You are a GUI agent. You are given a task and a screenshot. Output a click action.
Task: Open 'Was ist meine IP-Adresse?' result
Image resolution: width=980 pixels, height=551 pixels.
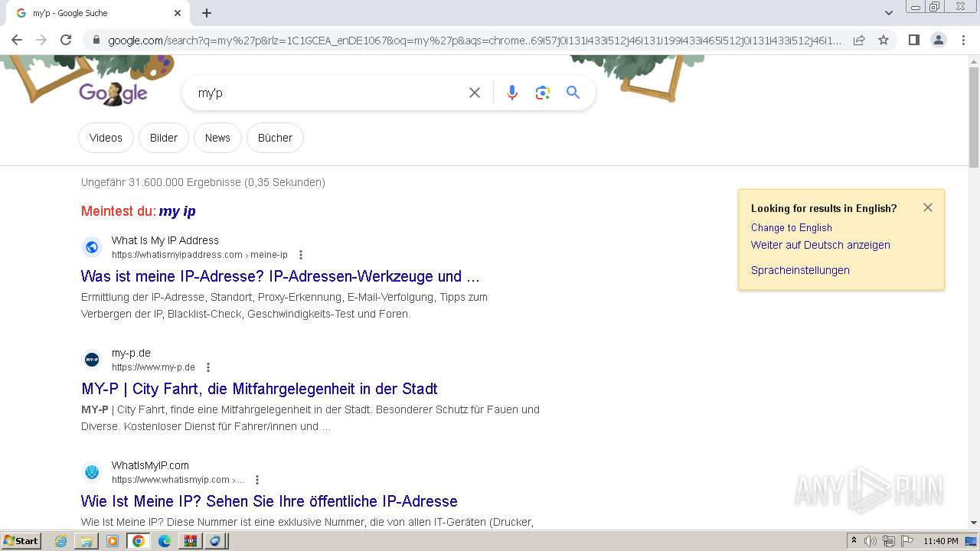pos(280,276)
